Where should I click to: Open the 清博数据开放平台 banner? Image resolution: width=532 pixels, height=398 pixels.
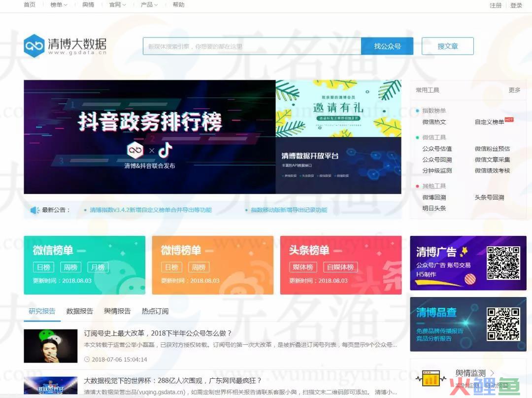click(x=338, y=166)
